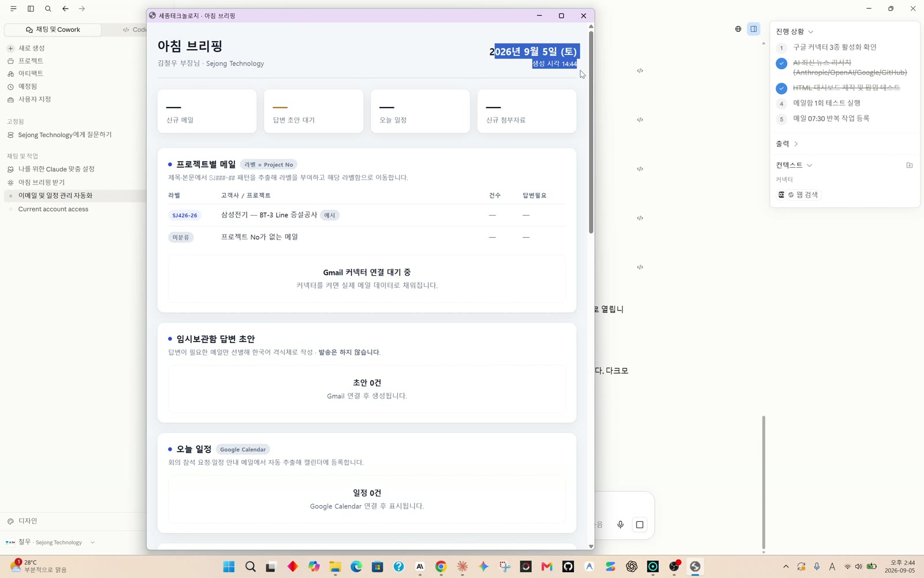Screen dimensions: 924x578
Task: Open the hamburger menu in Claude window
Action: point(13,9)
